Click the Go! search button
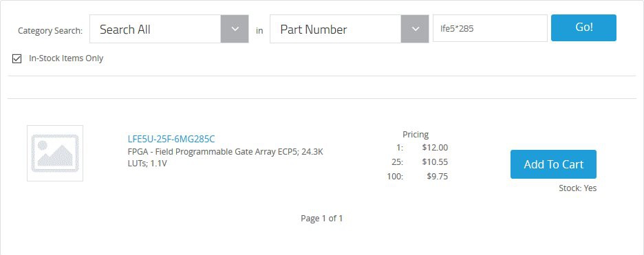The image size is (644, 255). click(x=583, y=28)
